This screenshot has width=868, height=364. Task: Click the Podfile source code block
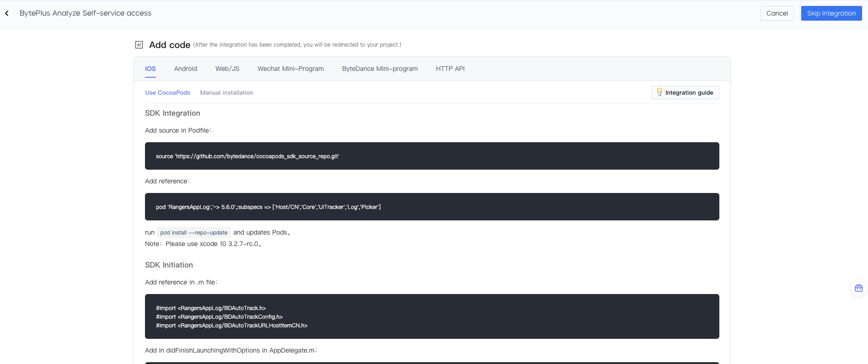tap(432, 156)
